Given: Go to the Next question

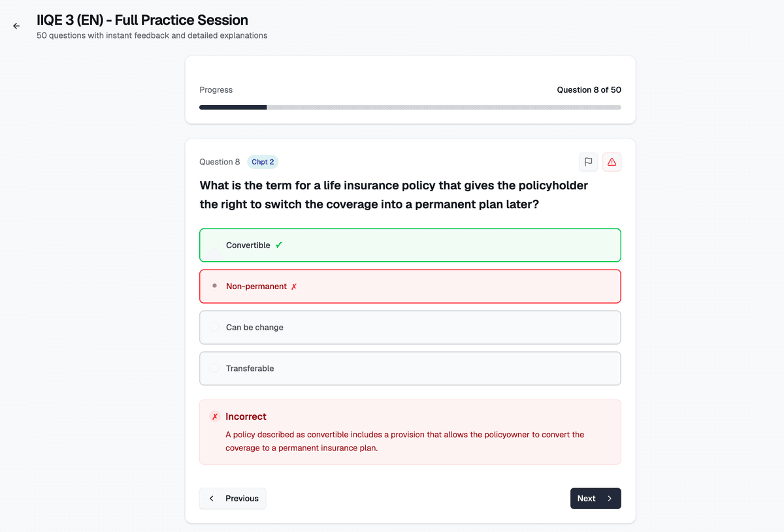Looking at the screenshot, I should tap(595, 498).
